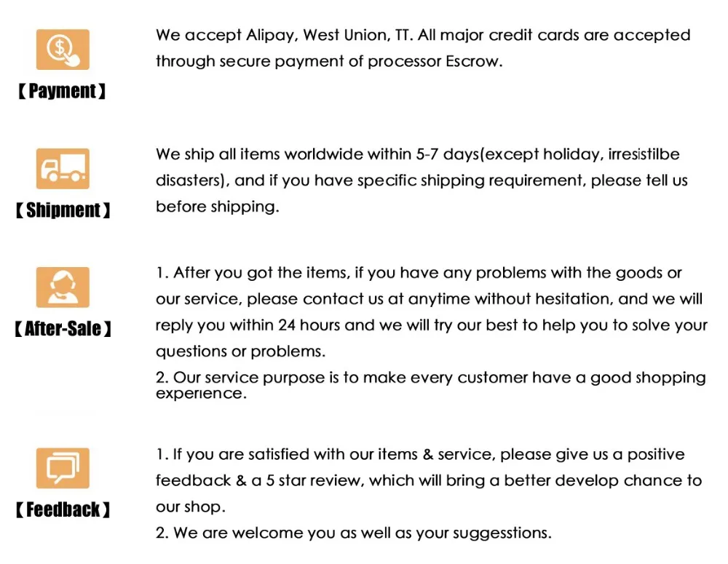Click the orange Payment dollar icon
This screenshot has height=564, width=728.
click(x=63, y=49)
